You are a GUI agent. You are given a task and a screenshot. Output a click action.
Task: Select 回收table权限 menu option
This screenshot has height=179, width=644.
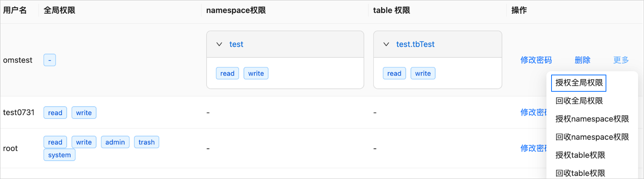tap(580, 173)
